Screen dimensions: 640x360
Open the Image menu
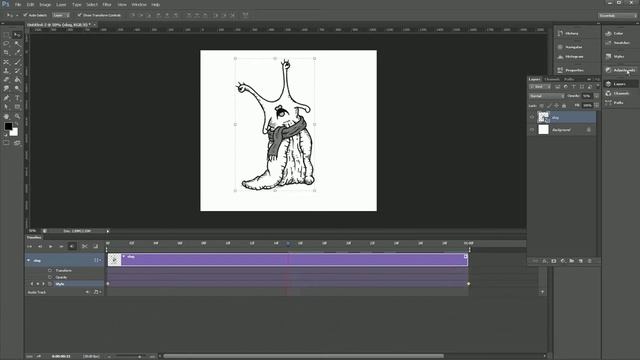pos(45,4)
